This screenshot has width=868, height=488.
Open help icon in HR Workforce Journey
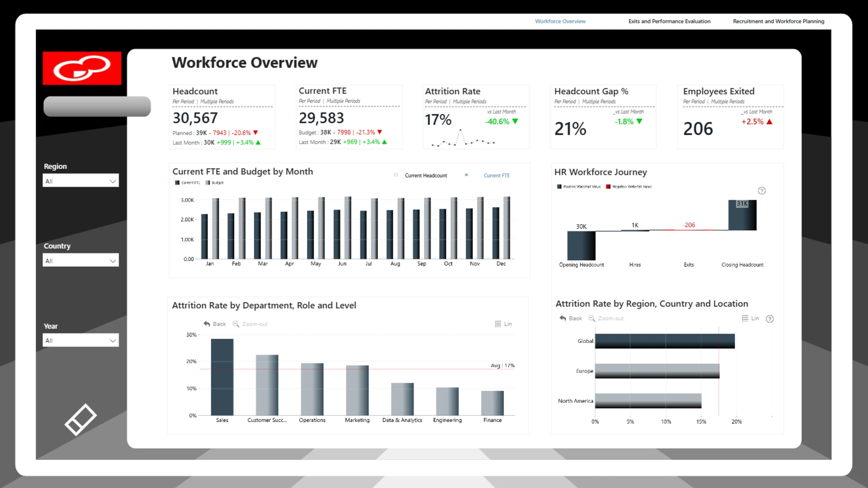[x=762, y=191]
